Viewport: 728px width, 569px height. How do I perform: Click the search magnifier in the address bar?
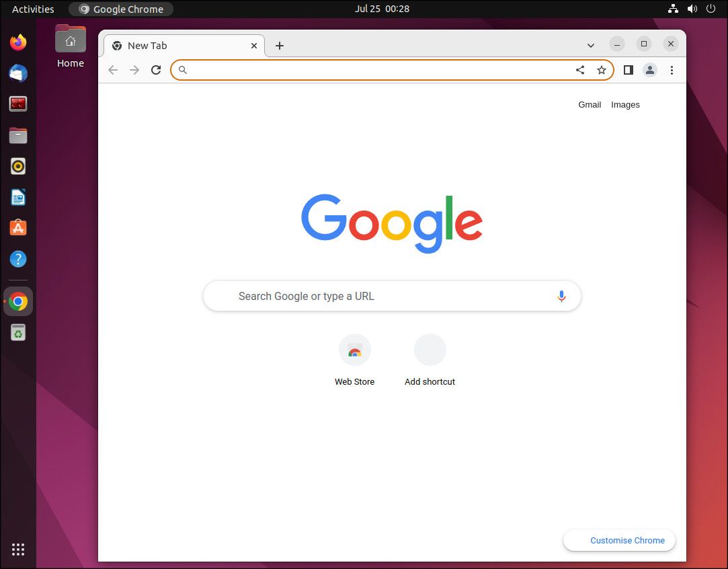(182, 70)
